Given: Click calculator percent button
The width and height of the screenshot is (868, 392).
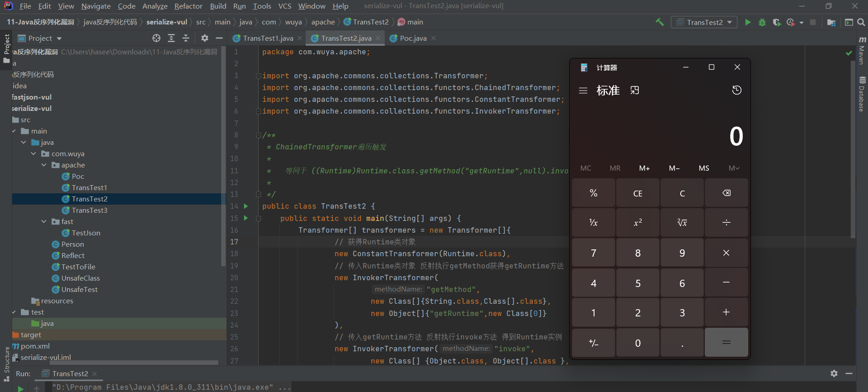Looking at the screenshot, I should tap(593, 193).
